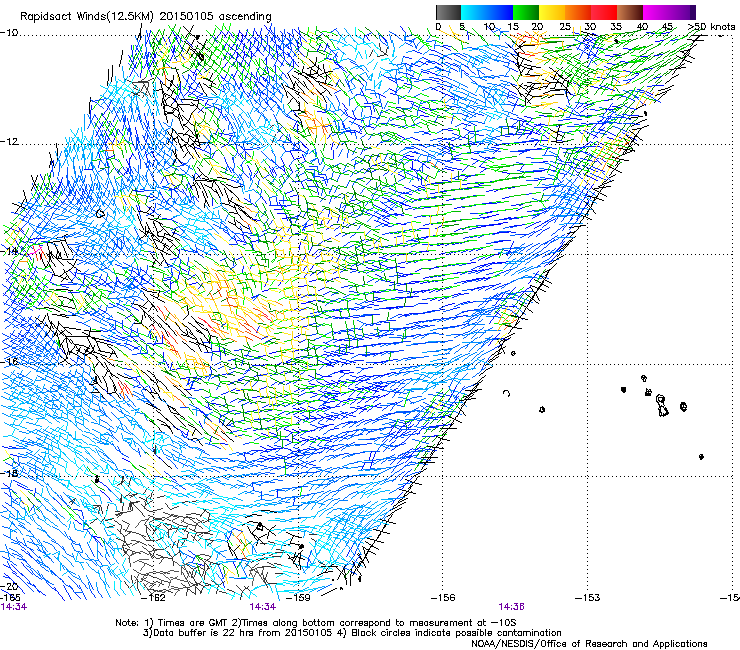
Task: Click the -159 longitude axis label
Action: pos(299,598)
